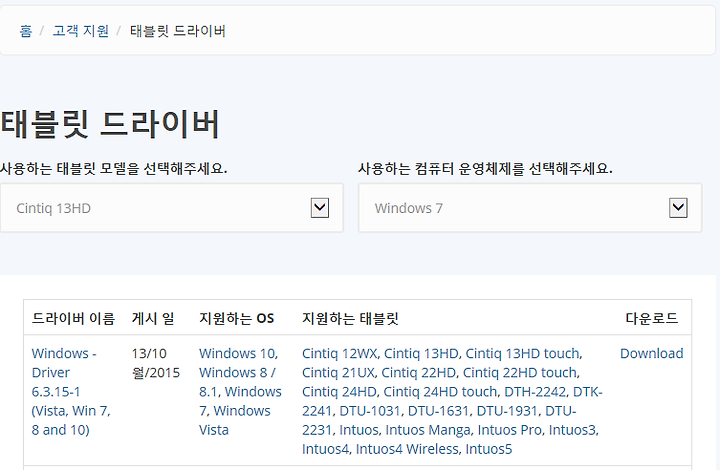720x470 pixels.
Task: Open the 고객 지원 breadcrumb link
Action: pos(80,31)
